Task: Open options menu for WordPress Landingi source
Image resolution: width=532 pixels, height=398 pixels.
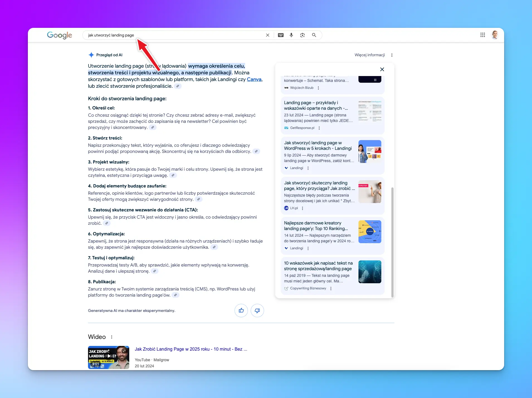Action: point(308,168)
